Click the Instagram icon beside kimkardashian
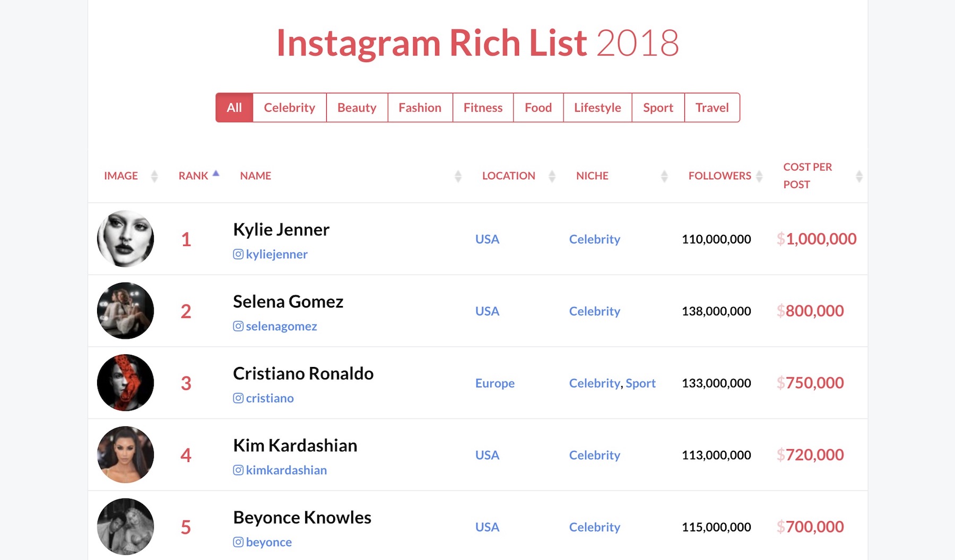Image resolution: width=955 pixels, height=560 pixels. click(238, 470)
